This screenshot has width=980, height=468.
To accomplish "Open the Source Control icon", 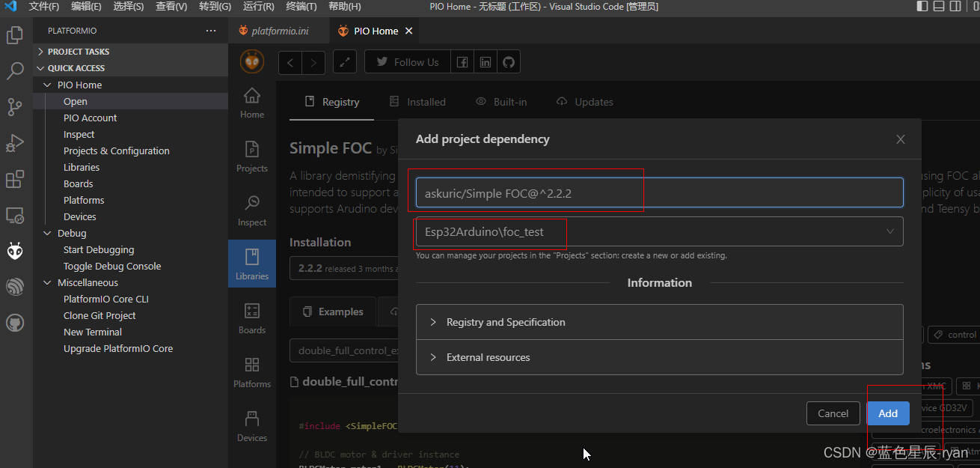I will point(15,107).
